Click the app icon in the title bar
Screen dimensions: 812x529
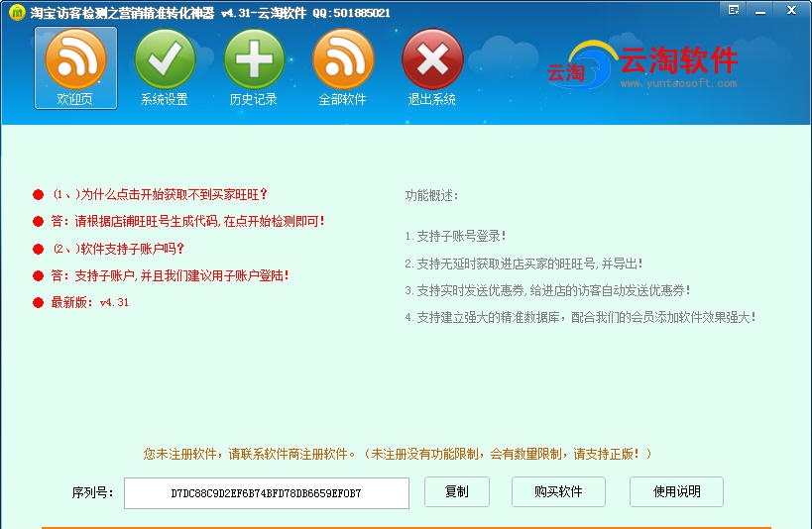[17, 12]
